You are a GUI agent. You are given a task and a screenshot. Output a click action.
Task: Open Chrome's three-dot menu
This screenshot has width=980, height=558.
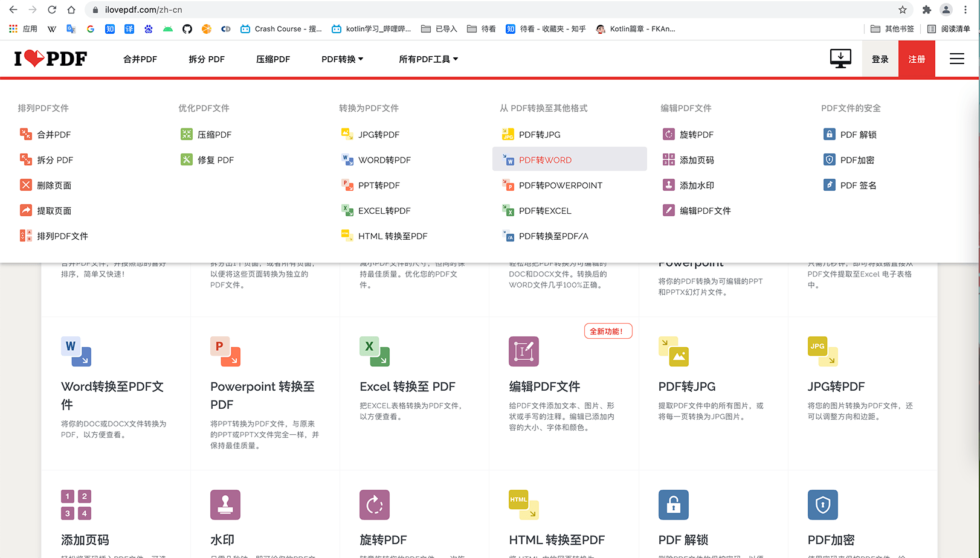point(965,10)
